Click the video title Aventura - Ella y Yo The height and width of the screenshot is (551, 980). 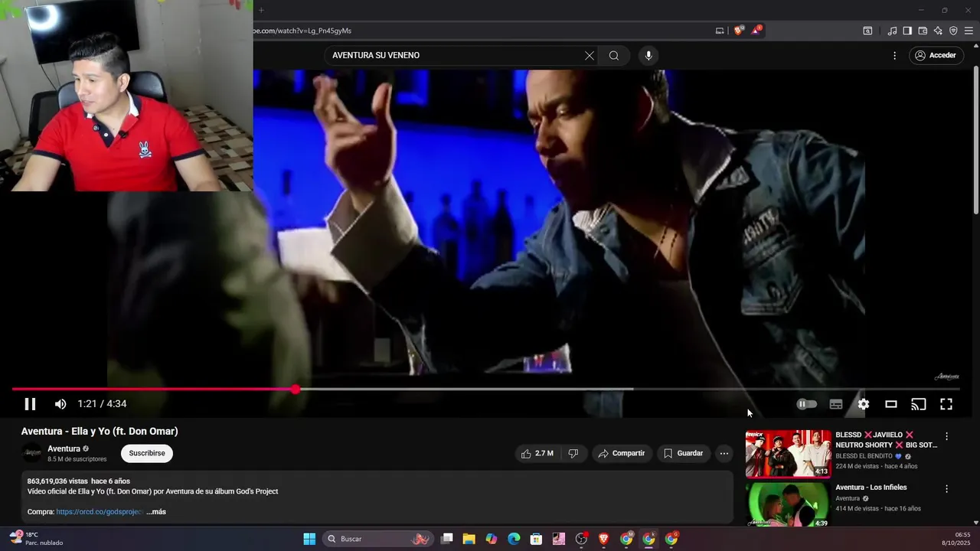100,431
